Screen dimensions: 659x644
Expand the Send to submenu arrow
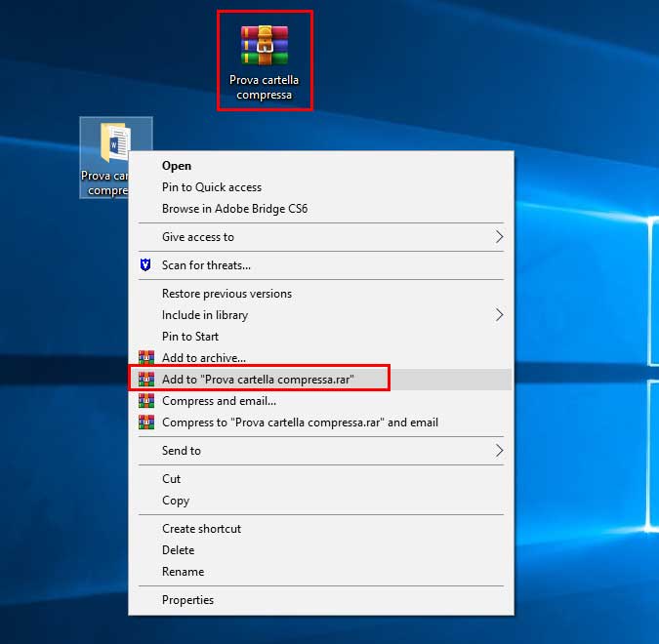click(x=499, y=451)
